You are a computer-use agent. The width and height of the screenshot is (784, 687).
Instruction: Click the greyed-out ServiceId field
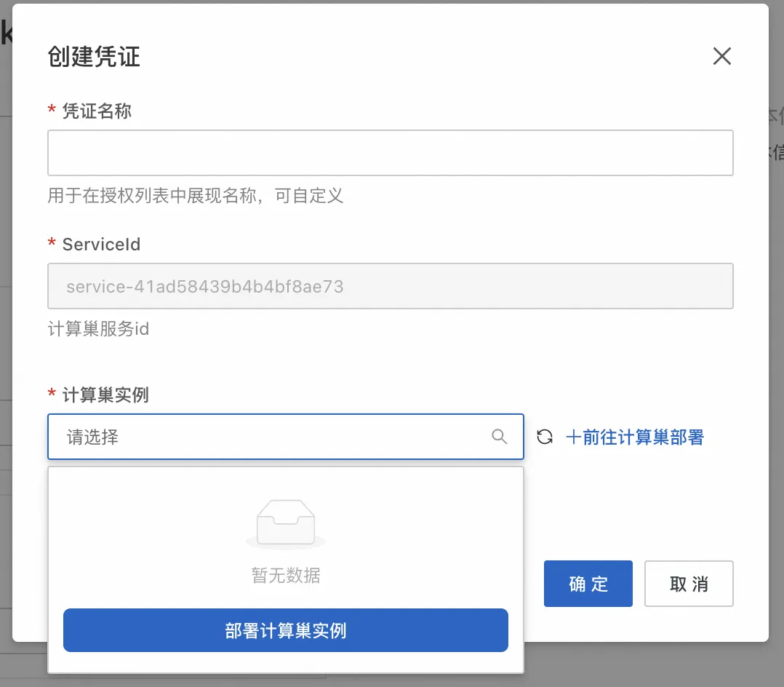click(x=390, y=286)
